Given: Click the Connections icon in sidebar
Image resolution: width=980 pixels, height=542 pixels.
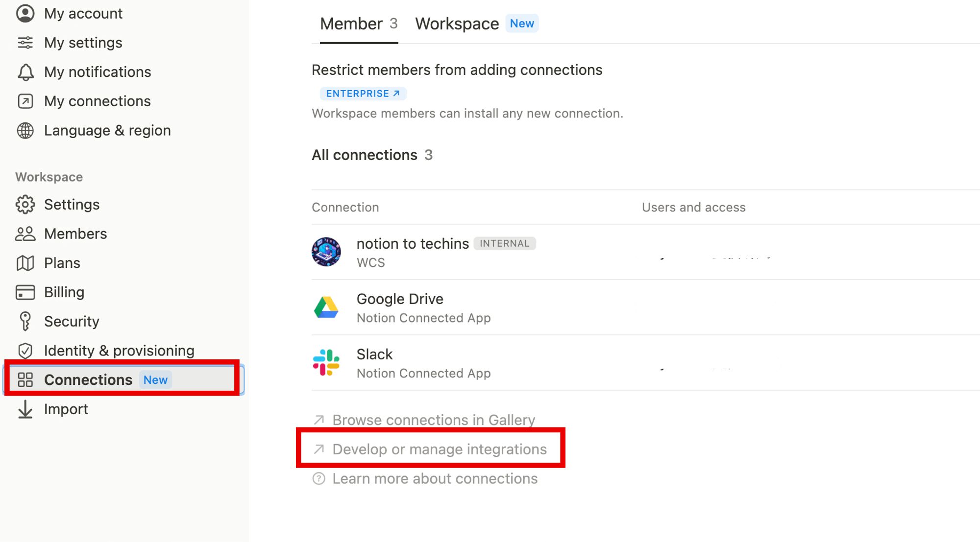Looking at the screenshot, I should point(24,379).
